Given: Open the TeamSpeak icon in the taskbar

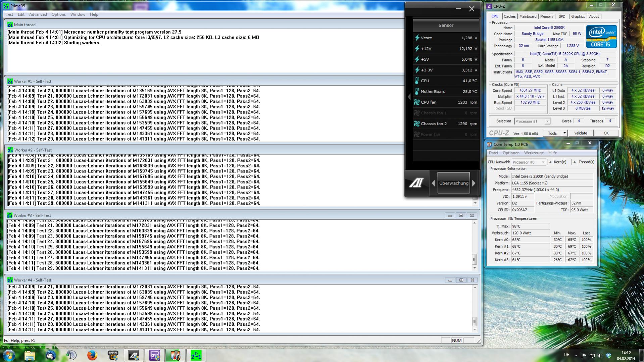Looking at the screenshot, I should (71, 355).
